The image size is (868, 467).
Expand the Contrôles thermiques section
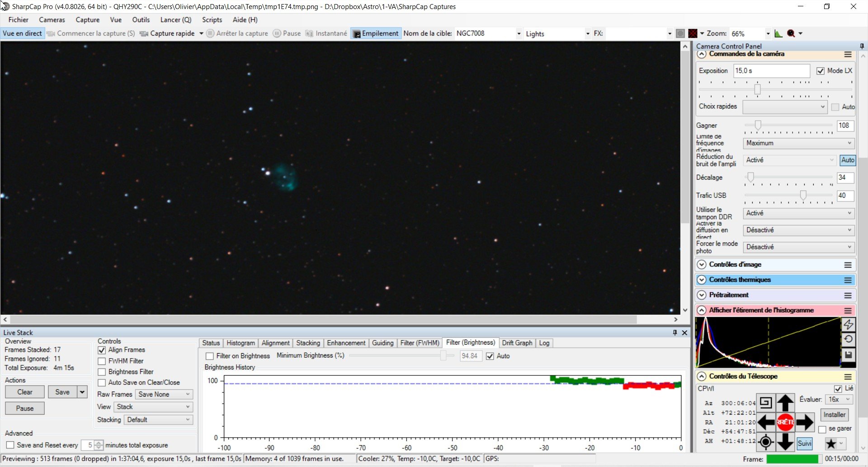(702, 280)
